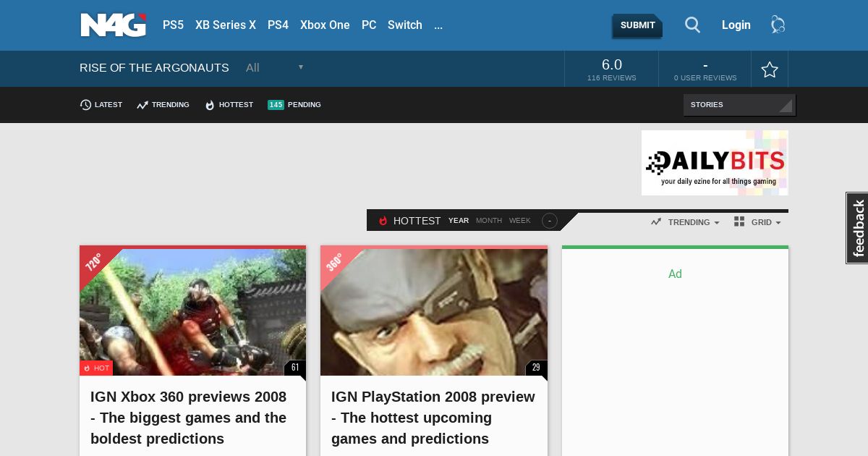Click the round minus button next to Week

[550, 221]
